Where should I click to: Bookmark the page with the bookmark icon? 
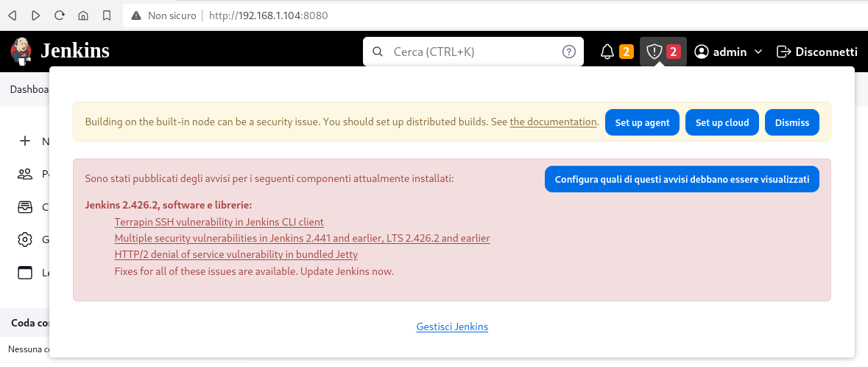[107, 15]
